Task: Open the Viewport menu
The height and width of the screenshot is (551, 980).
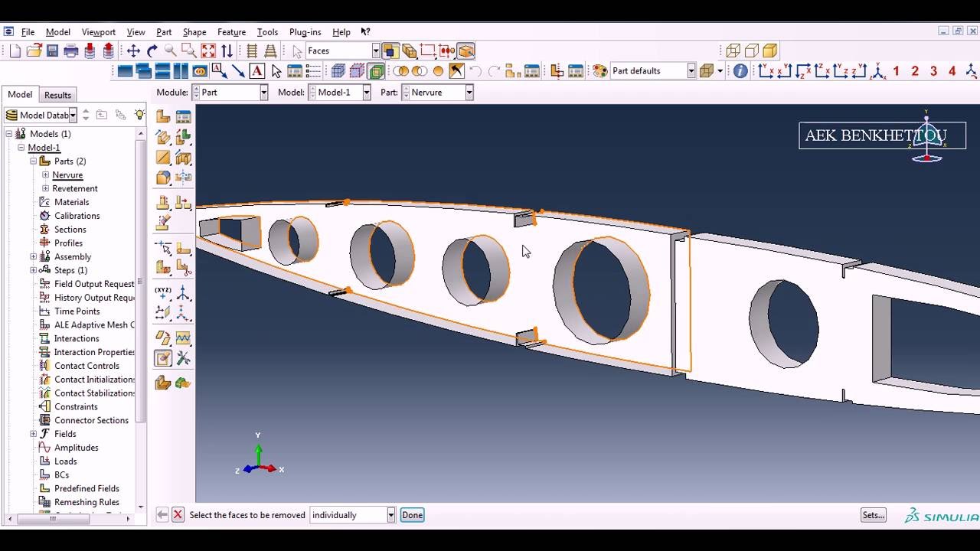Action: [x=99, y=32]
